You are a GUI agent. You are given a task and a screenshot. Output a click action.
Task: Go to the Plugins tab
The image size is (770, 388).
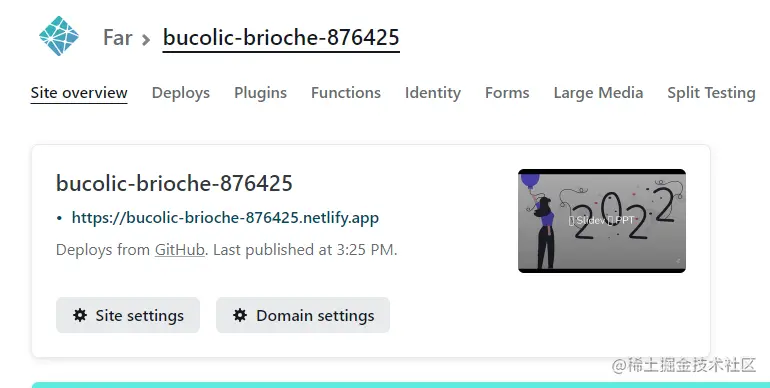click(260, 93)
